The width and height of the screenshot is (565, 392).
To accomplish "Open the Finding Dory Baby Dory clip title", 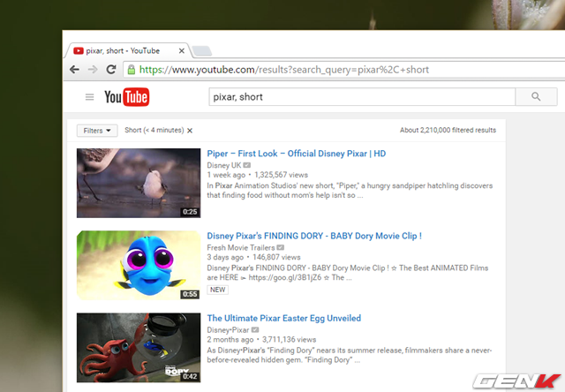I will [x=313, y=236].
